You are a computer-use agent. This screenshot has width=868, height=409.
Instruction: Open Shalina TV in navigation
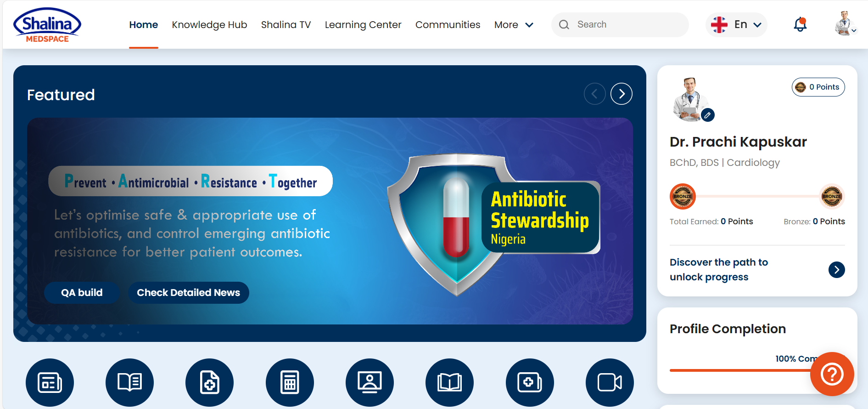(x=286, y=25)
